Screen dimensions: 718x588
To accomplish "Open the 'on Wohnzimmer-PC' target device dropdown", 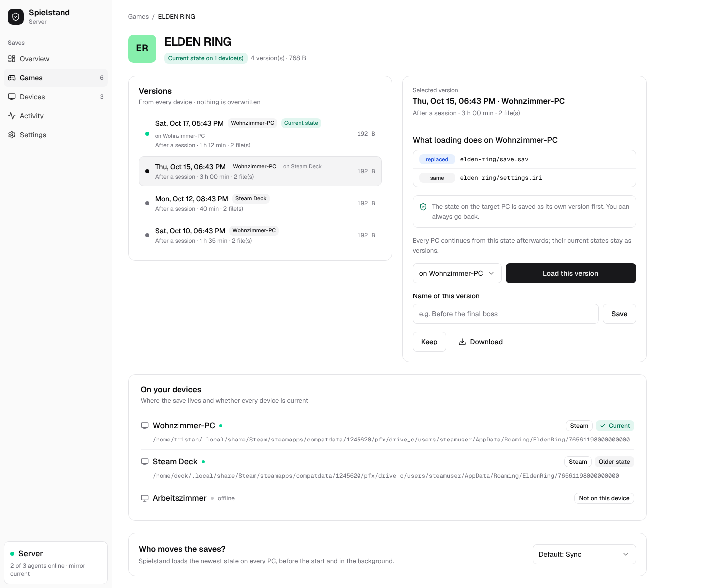I will (x=457, y=273).
